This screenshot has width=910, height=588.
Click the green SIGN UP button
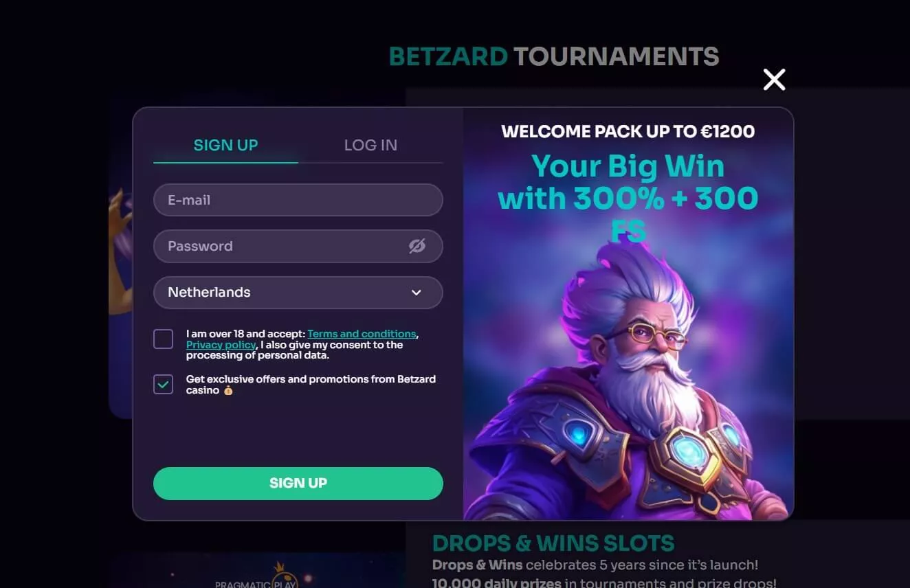[x=298, y=484]
